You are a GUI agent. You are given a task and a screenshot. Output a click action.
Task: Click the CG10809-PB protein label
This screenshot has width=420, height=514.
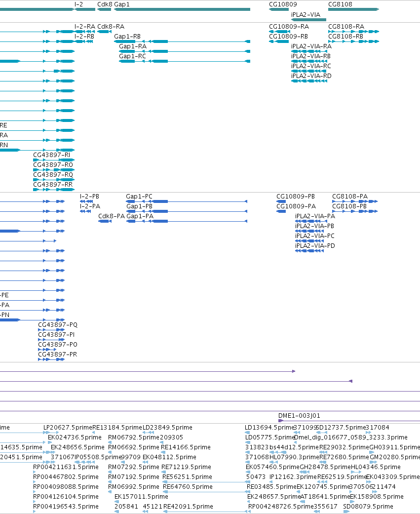pyautogui.click(x=296, y=197)
